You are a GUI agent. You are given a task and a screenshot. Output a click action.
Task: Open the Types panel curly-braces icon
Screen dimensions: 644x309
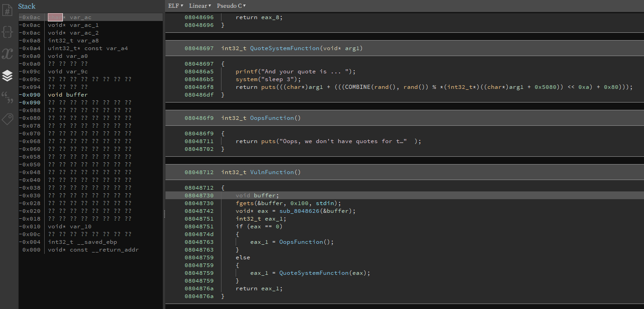click(7, 31)
